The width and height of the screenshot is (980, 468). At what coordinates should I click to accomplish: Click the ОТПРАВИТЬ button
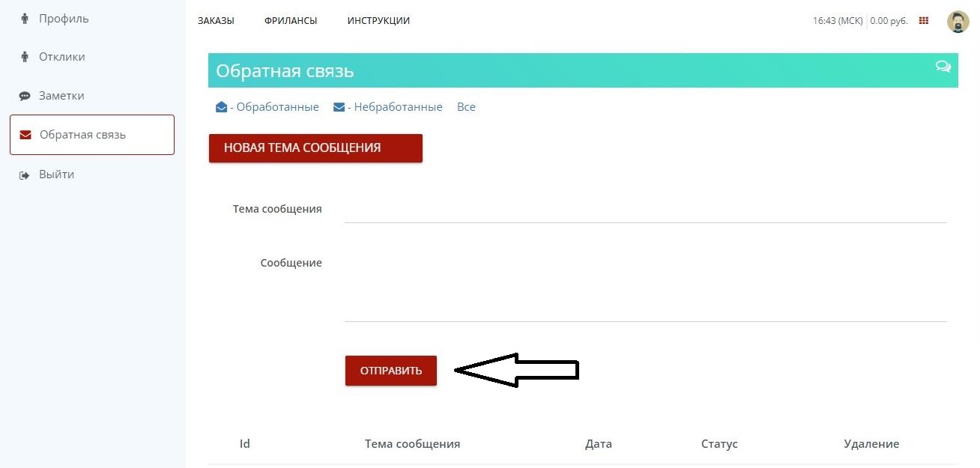coord(391,370)
